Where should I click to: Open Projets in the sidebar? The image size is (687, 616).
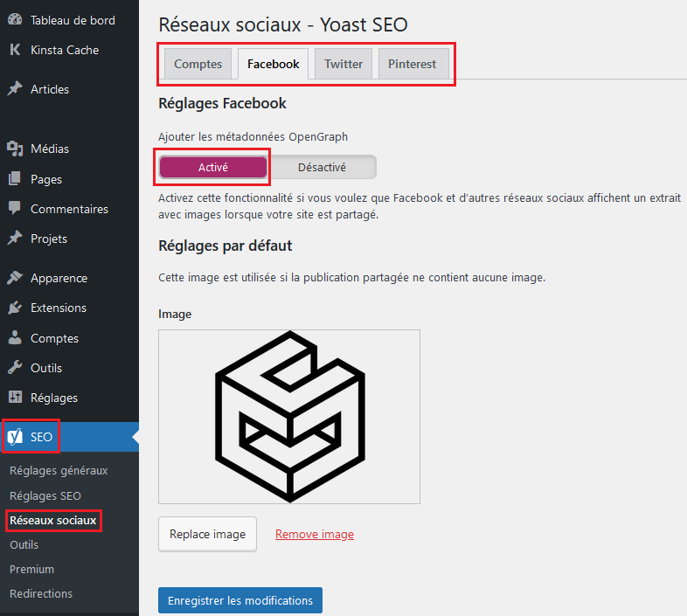[x=49, y=239]
